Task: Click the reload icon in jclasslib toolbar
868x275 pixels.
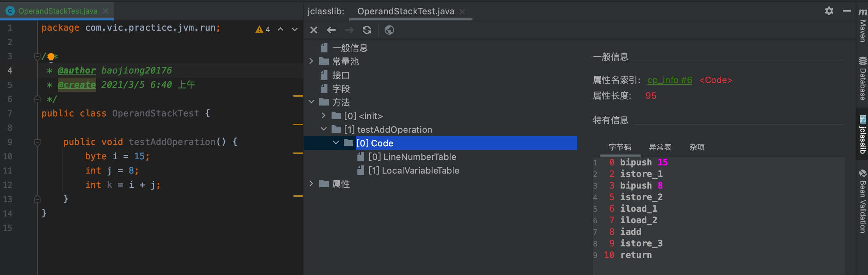Action: [x=367, y=30]
